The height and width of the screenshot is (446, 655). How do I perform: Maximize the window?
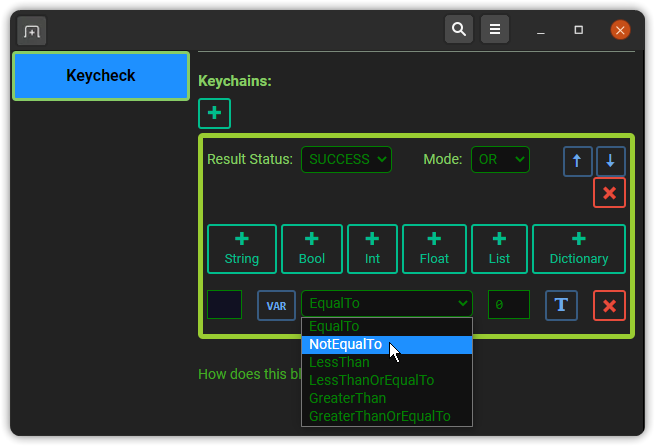click(x=579, y=30)
